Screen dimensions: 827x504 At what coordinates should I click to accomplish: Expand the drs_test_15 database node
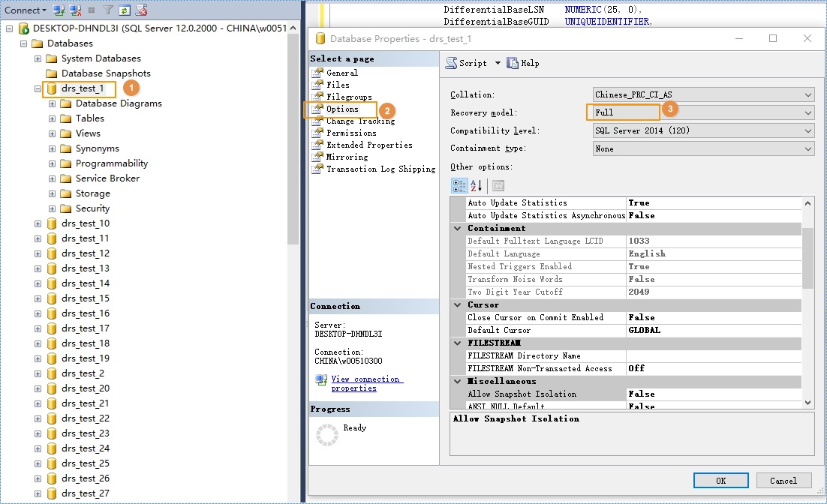point(38,299)
